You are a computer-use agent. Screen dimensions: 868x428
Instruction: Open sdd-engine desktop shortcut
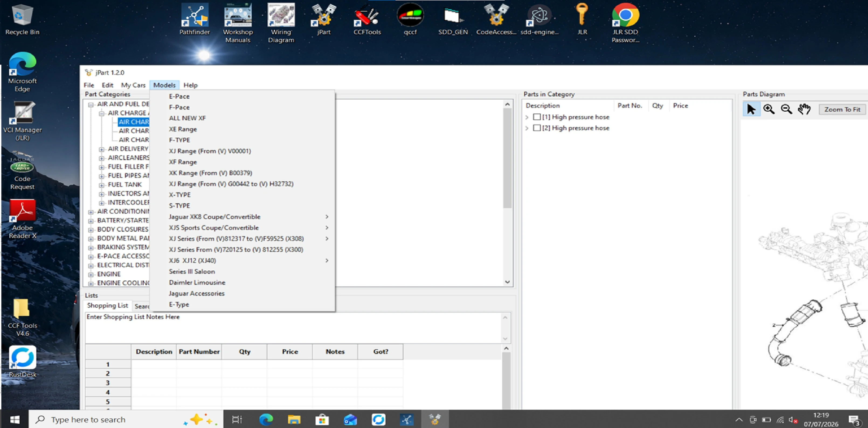coord(540,20)
